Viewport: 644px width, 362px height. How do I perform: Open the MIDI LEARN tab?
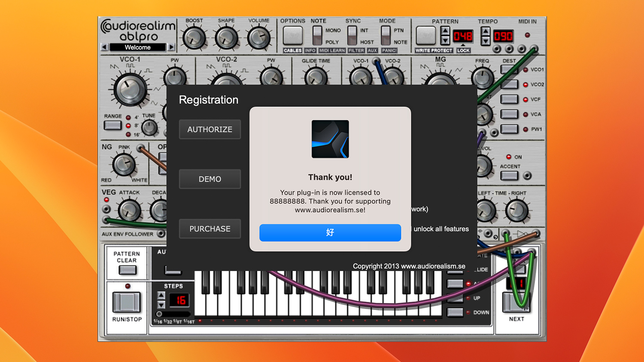tap(332, 51)
